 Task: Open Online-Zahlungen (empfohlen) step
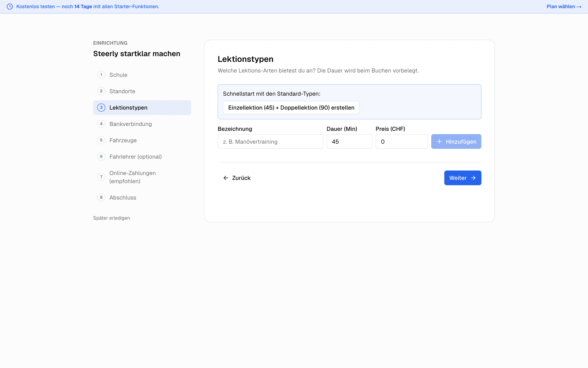click(142, 177)
